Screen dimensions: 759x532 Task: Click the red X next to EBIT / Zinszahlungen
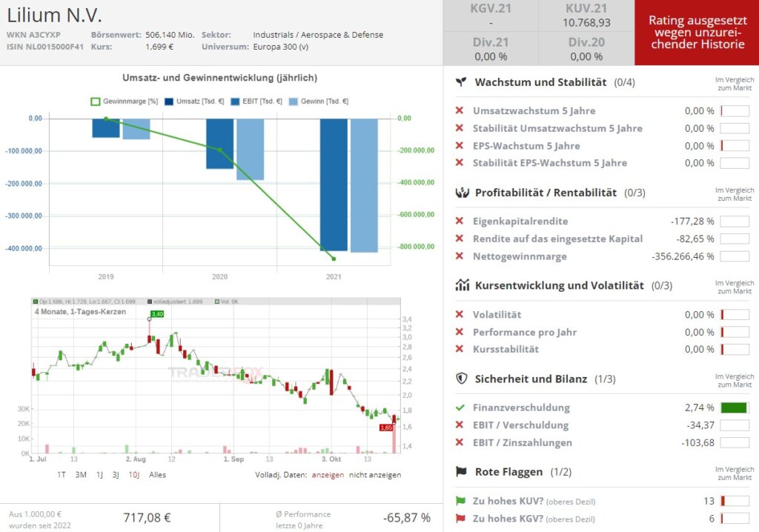pyautogui.click(x=460, y=442)
